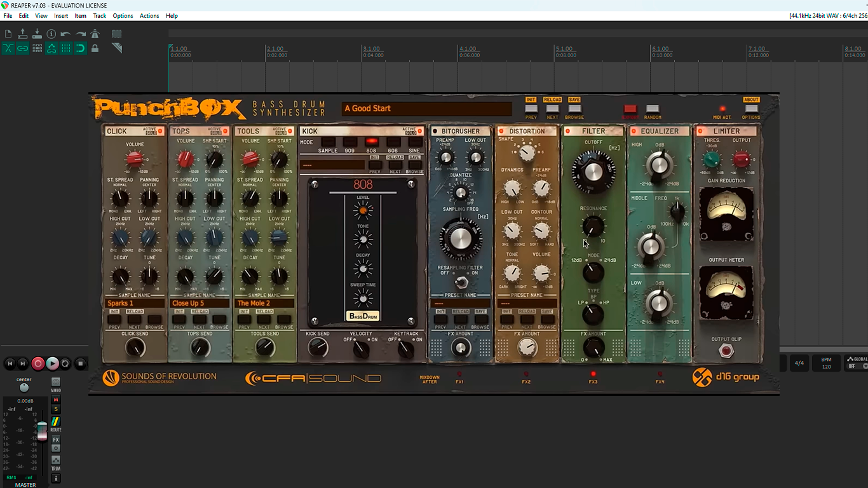Toggle LIMITER effect power LED
Screen dimensions: 868x488
click(x=701, y=132)
